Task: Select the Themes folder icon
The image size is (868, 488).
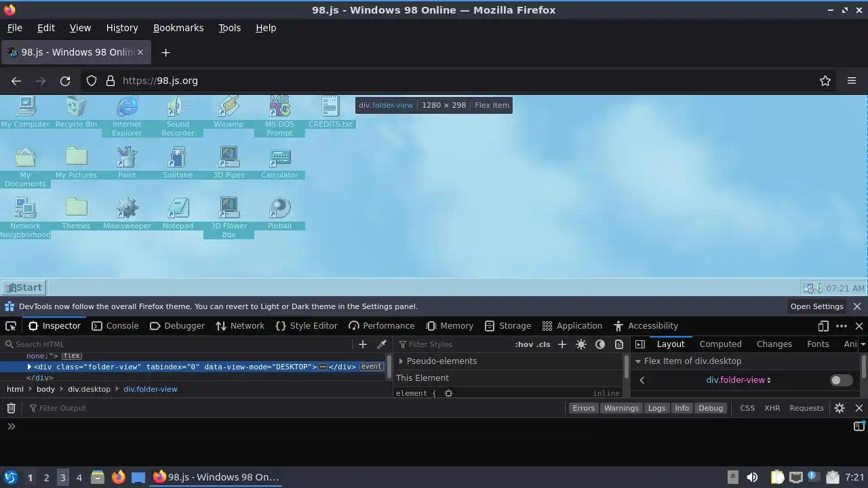Action: tap(76, 213)
